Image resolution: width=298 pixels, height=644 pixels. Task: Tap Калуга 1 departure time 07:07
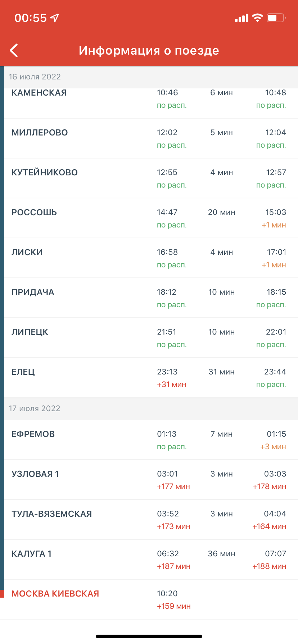275,554
